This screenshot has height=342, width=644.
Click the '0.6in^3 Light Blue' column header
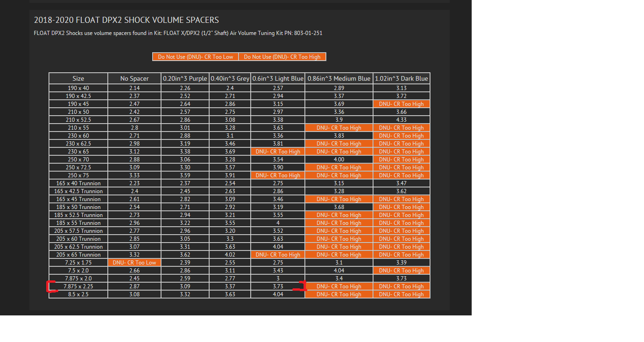pos(278,78)
